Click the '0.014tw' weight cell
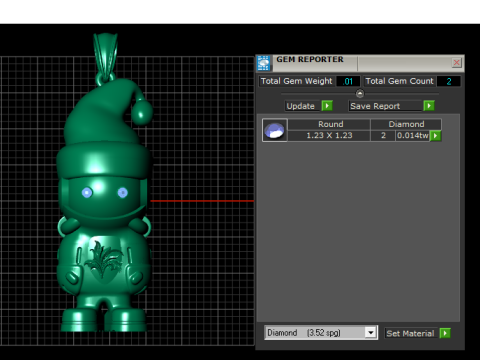The width and height of the screenshot is (480, 360). point(412,136)
